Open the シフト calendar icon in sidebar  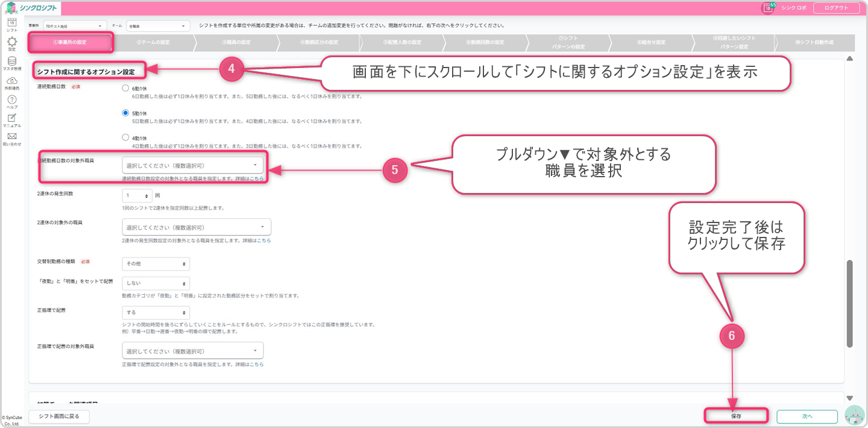click(x=11, y=24)
